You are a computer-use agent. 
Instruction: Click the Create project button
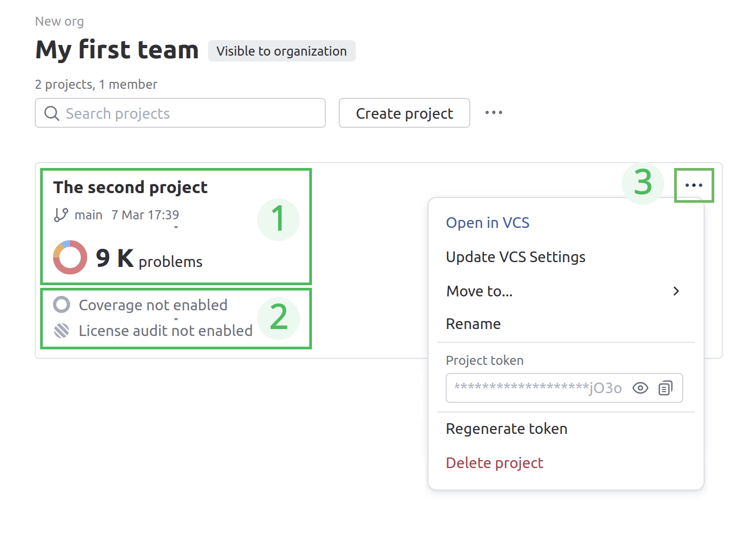click(x=404, y=113)
